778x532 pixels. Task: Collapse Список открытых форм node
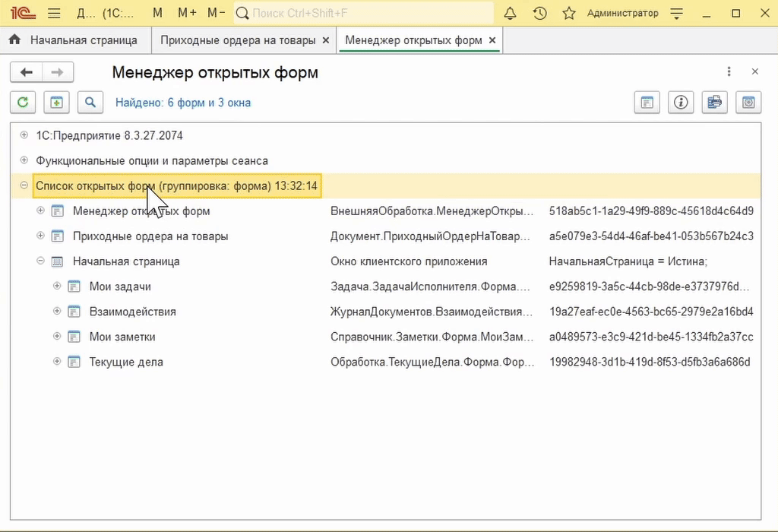click(x=24, y=185)
